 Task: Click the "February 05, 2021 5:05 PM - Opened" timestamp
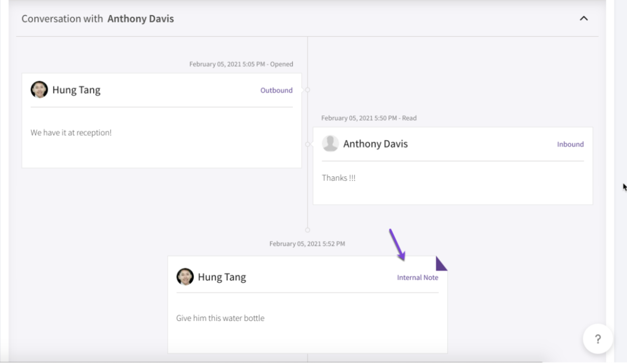click(x=241, y=64)
